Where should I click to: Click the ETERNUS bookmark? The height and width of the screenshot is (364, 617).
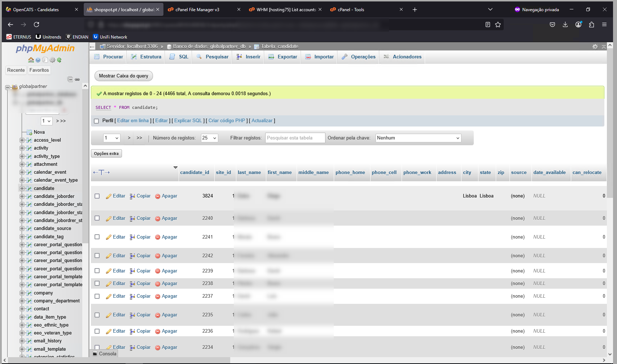coord(19,37)
